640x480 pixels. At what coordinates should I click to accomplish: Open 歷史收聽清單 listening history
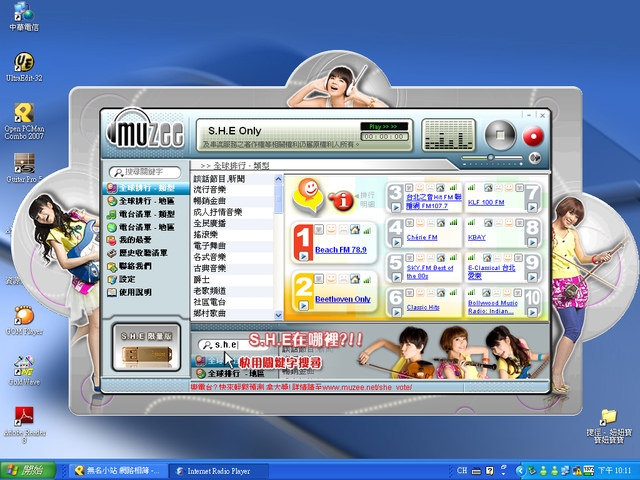pos(138,253)
